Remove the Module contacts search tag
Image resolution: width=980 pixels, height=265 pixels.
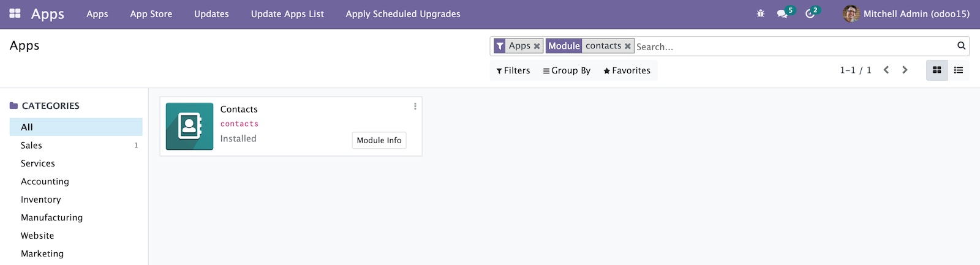[x=627, y=47]
